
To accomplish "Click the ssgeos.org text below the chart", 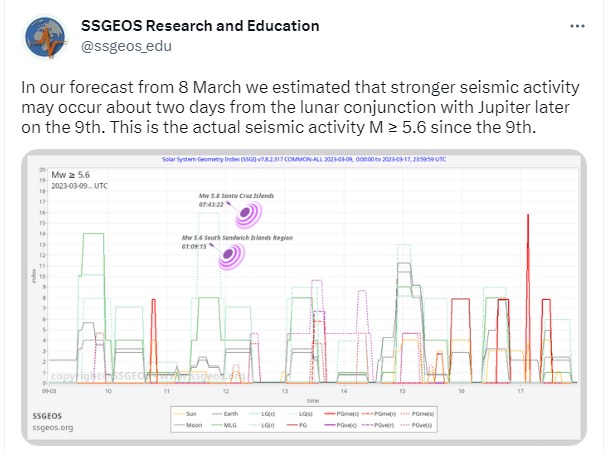I will coord(52,427).
